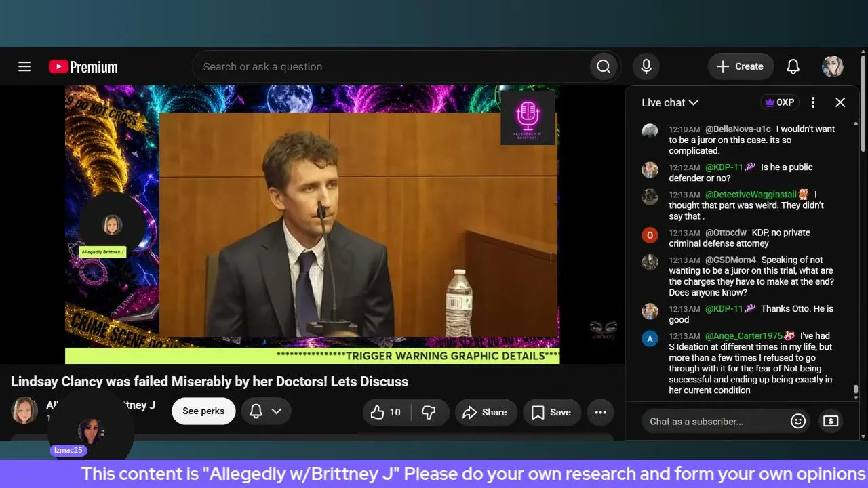
Task: Start voice search with microphone icon
Action: pos(646,66)
